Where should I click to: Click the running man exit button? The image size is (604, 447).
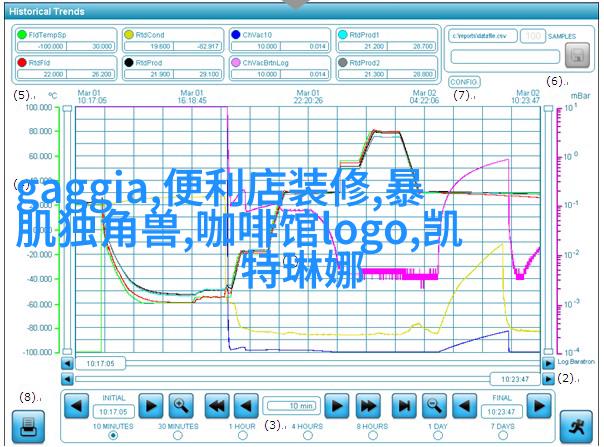pos(576,427)
